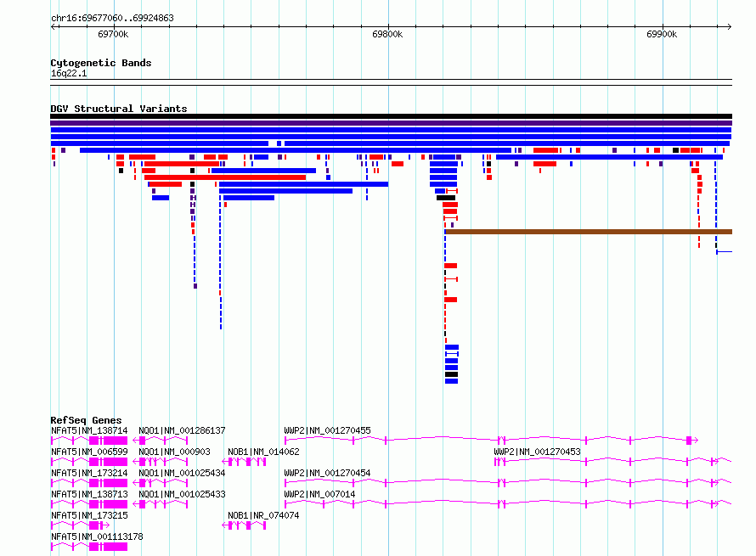This screenshot has width=756, height=556.
Task: Click the RefSeq Genes track title
Action: click(x=86, y=420)
